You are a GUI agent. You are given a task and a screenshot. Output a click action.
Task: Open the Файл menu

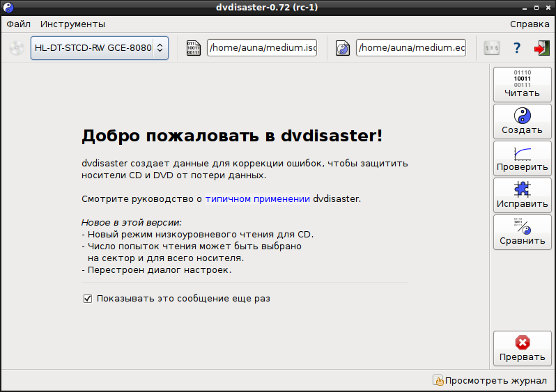pos(18,24)
